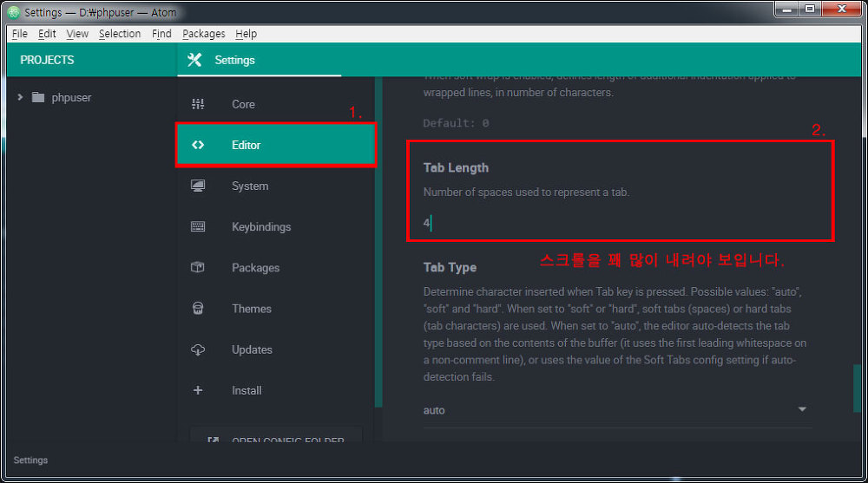Click the Editor code brackets icon

coord(198,145)
